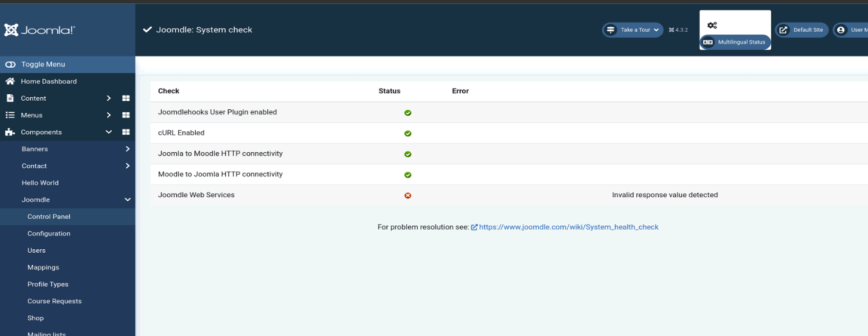Open Joomdle Configuration page

point(49,234)
